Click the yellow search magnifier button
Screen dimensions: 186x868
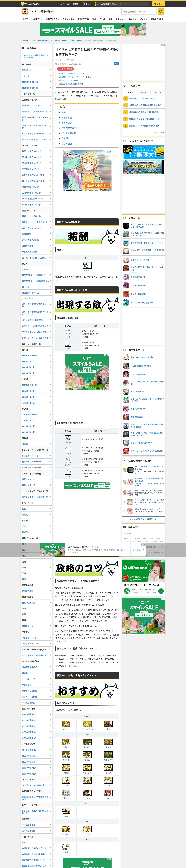[161, 11]
